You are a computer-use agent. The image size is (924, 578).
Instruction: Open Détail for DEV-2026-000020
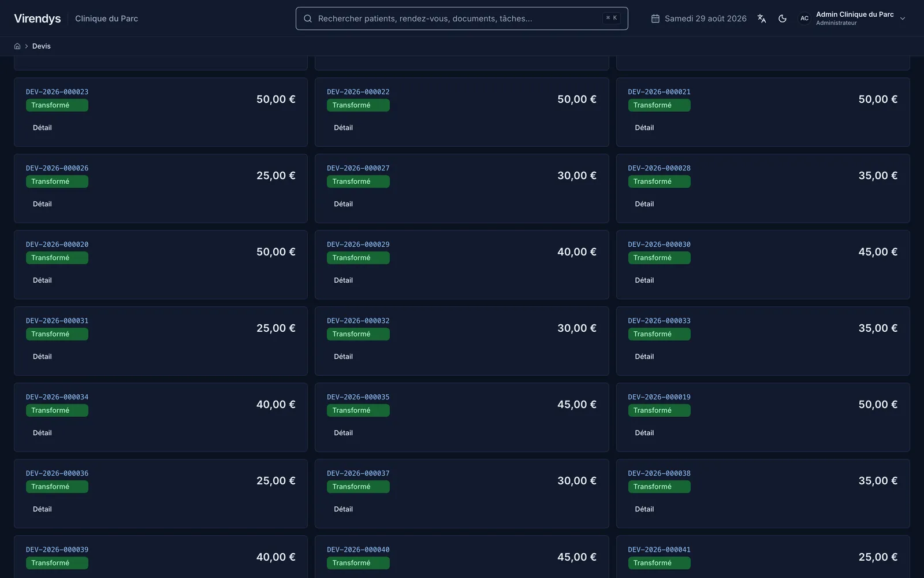pyautogui.click(x=42, y=280)
